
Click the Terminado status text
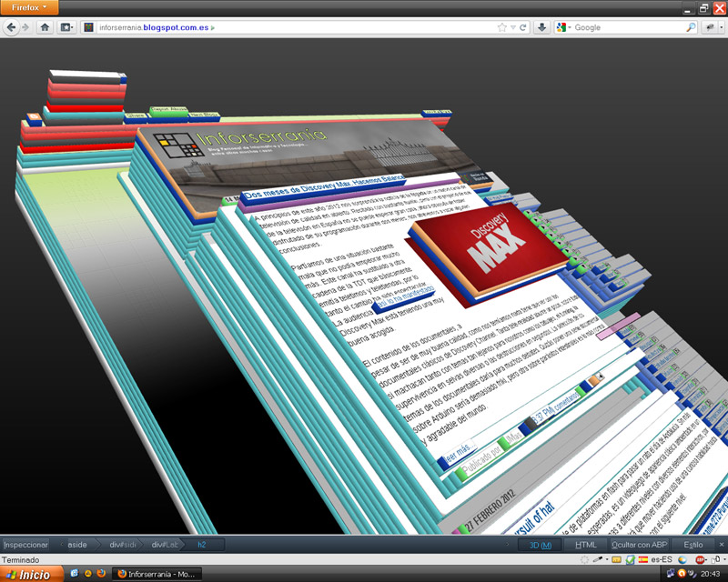coord(20,560)
